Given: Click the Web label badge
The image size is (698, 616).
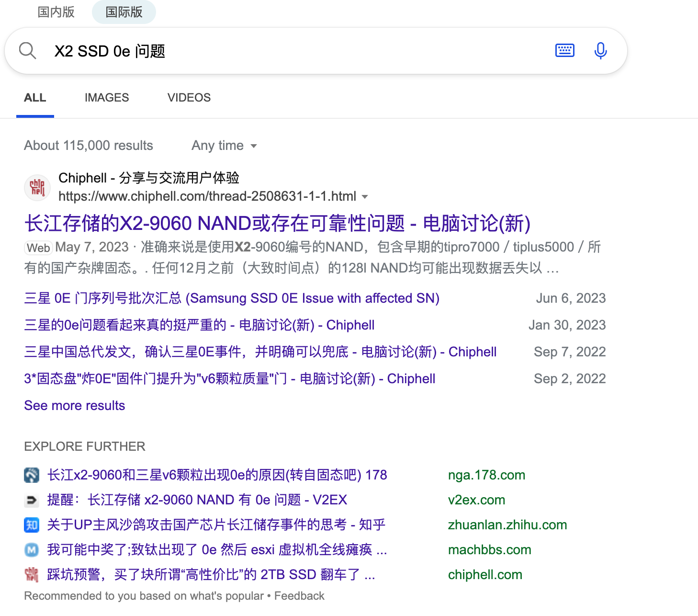Looking at the screenshot, I should click(x=38, y=248).
